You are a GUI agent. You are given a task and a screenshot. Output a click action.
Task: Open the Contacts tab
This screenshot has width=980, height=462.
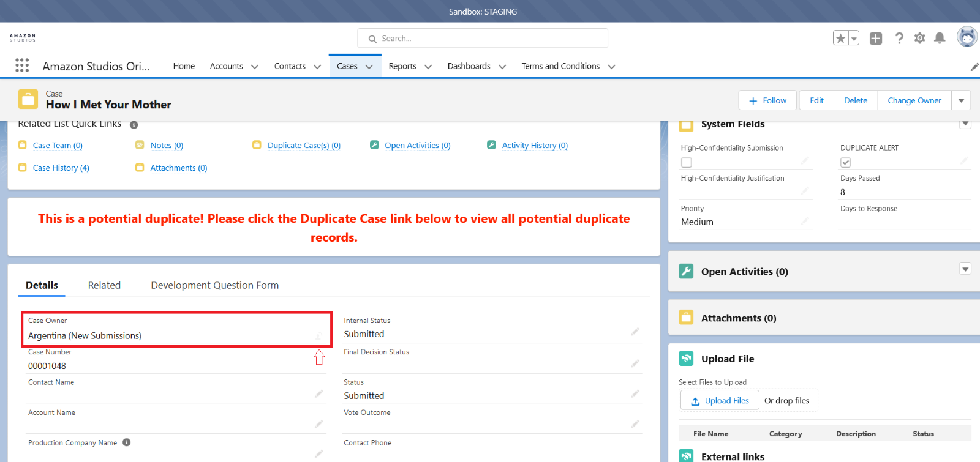290,66
